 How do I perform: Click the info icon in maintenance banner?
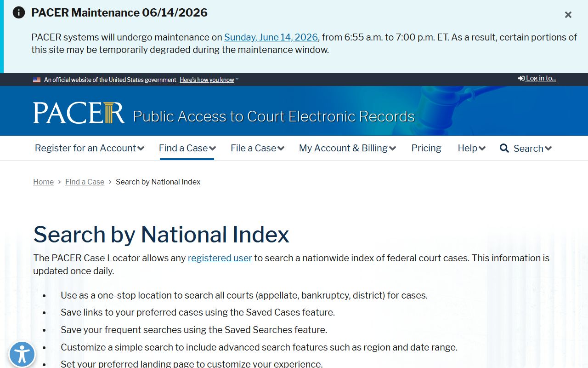[19, 12]
